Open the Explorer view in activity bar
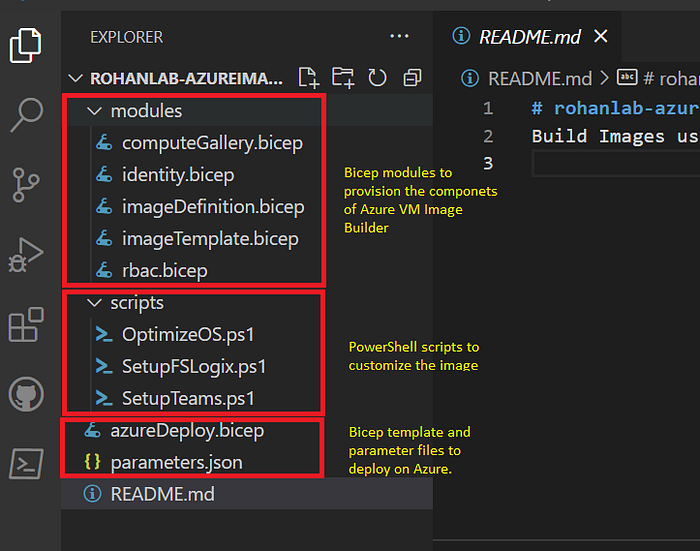 pyautogui.click(x=25, y=45)
